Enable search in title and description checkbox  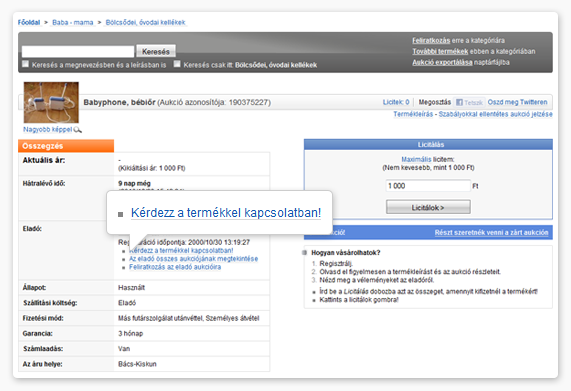(x=25, y=64)
